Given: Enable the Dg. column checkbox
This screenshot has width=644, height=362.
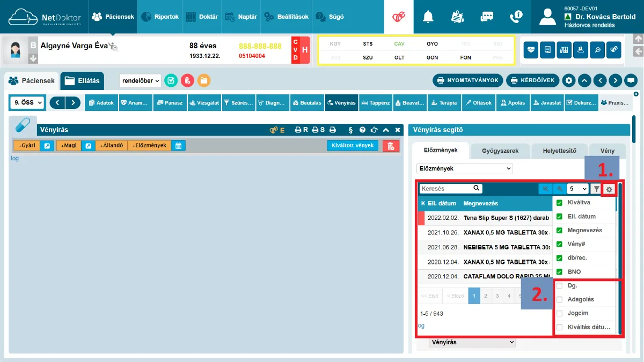Looking at the screenshot, I should (x=559, y=286).
